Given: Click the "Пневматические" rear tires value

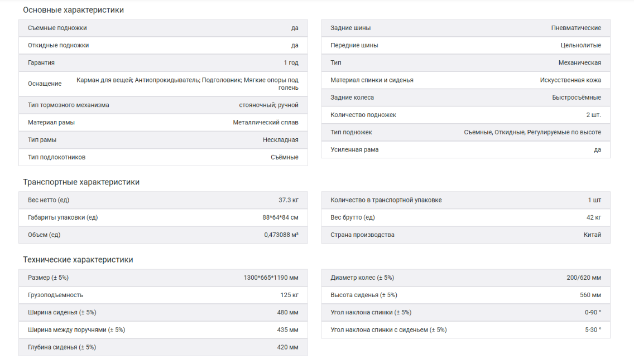Looking at the screenshot, I should pos(576,28).
